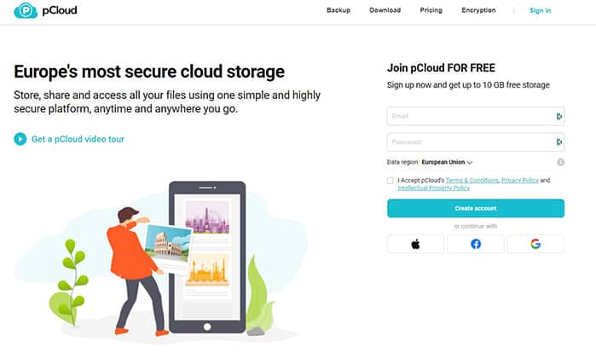This screenshot has height=364, width=596.
Task: Focus the Email input field
Action: (x=476, y=116)
